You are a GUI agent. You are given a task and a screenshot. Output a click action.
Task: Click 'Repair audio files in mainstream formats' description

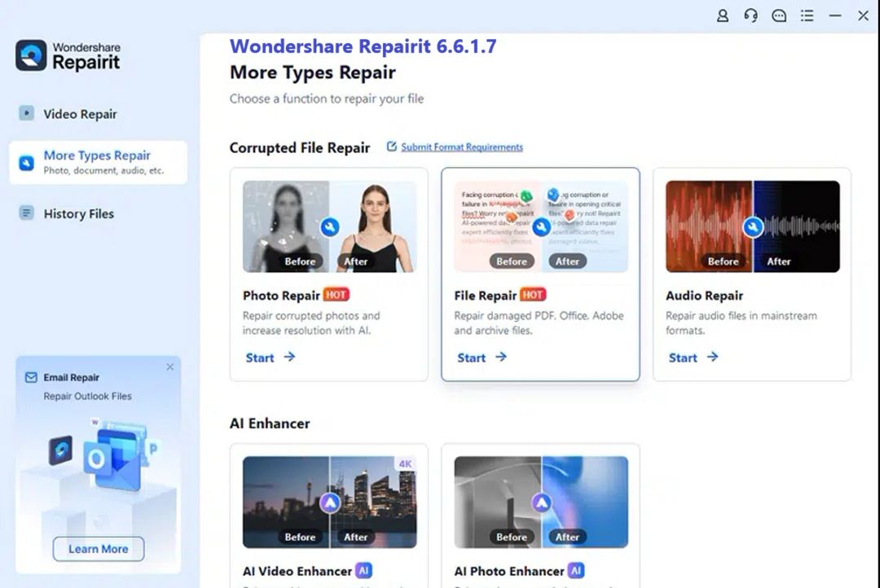coord(741,323)
